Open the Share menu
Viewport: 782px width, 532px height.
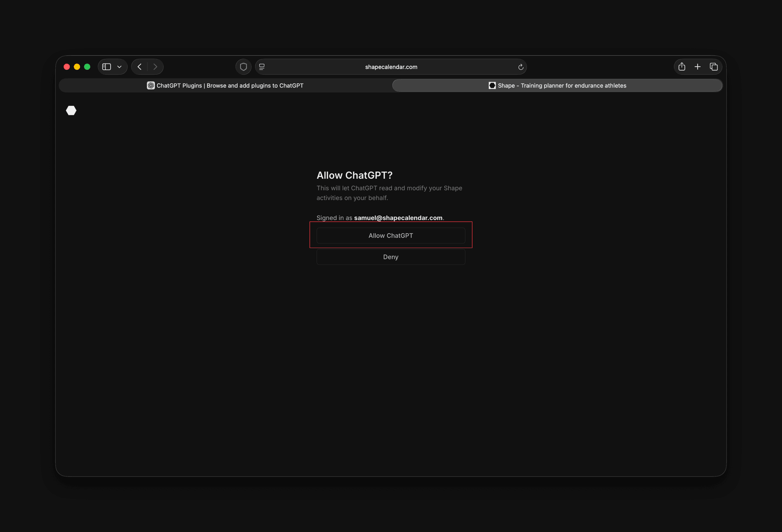point(682,67)
